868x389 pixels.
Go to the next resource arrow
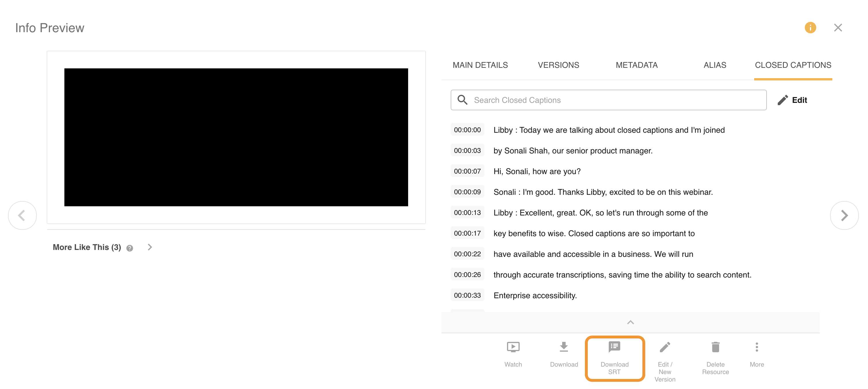pos(844,215)
